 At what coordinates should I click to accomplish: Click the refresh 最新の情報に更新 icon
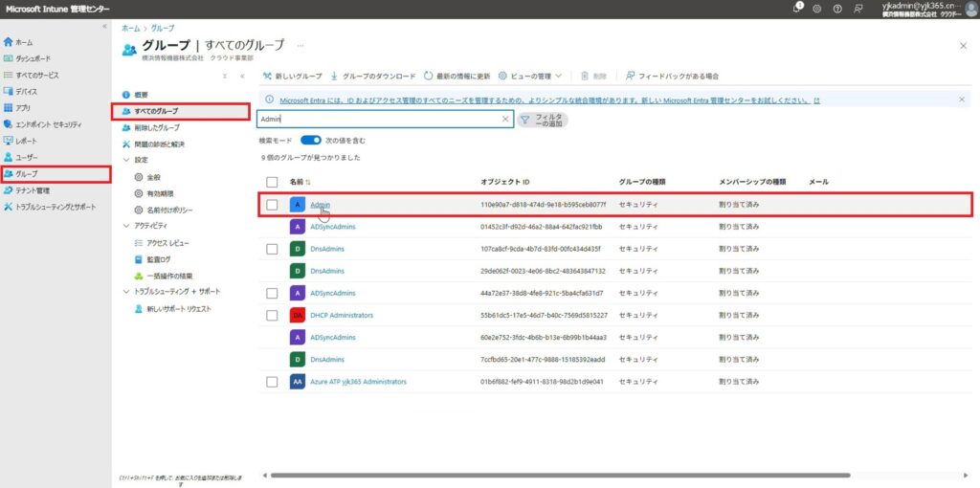[429, 76]
